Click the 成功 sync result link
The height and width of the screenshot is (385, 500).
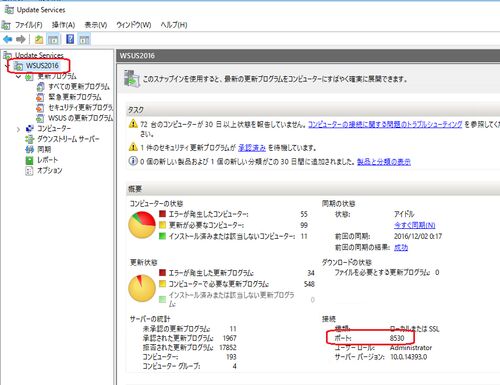pos(401,247)
